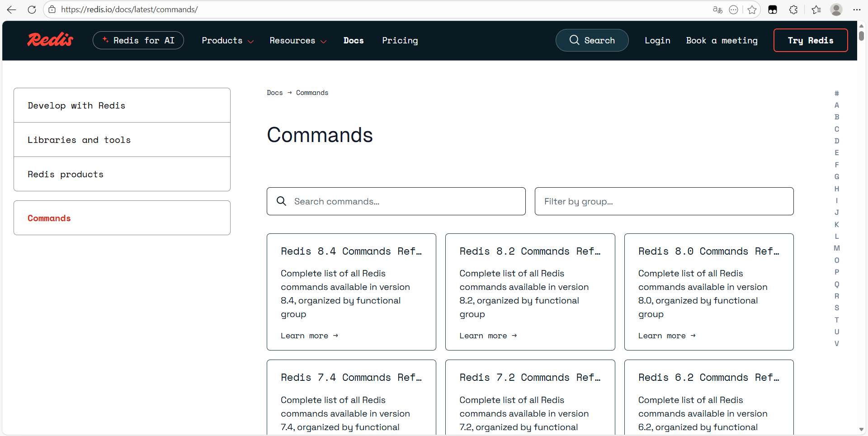
Task: Click the browser back arrow
Action: click(11, 9)
